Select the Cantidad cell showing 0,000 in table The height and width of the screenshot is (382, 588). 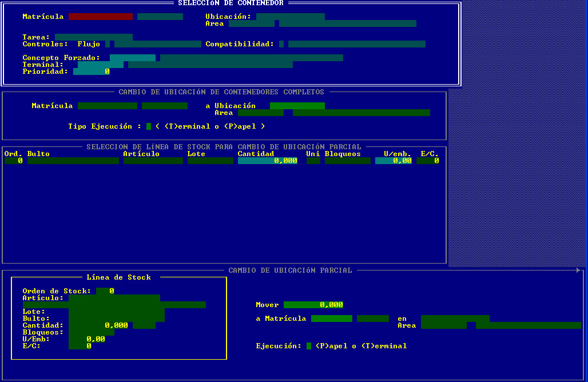pyautogui.click(x=267, y=161)
